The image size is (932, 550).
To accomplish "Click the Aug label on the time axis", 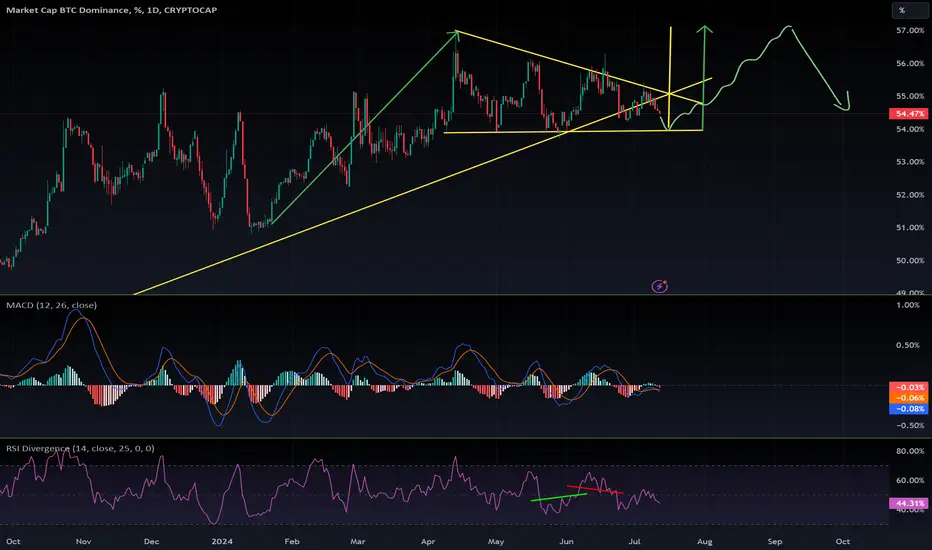I will [x=704, y=541].
